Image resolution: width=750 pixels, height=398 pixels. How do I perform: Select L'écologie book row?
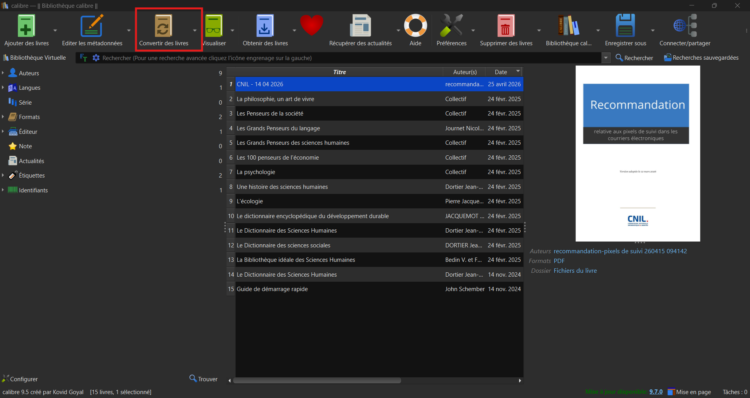pyautogui.click(x=379, y=201)
